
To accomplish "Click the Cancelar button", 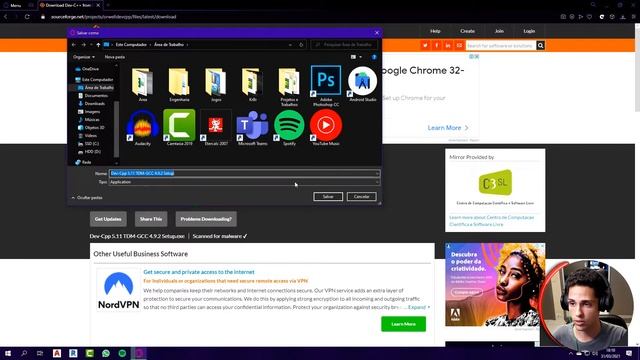I will 362,197.
